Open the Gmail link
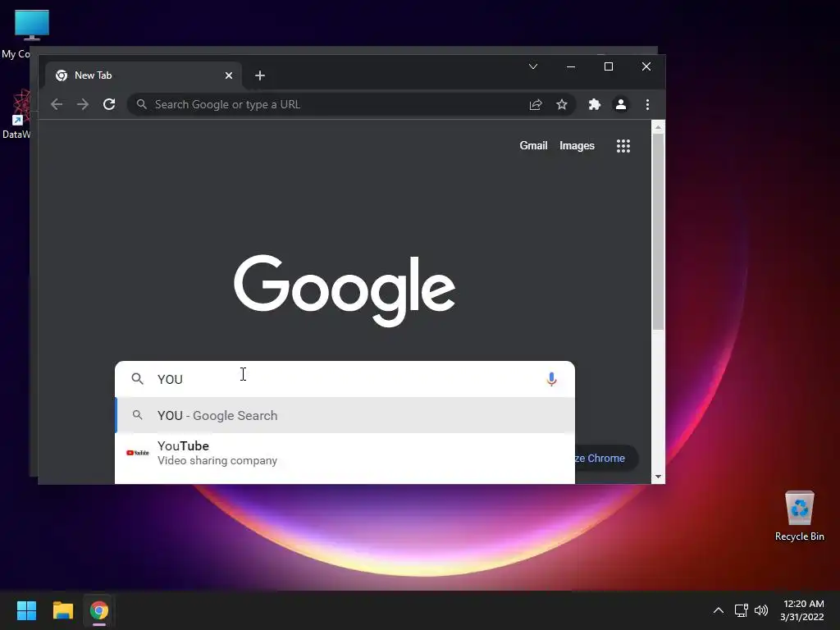This screenshot has height=630, width=840. tap(533, 146)
